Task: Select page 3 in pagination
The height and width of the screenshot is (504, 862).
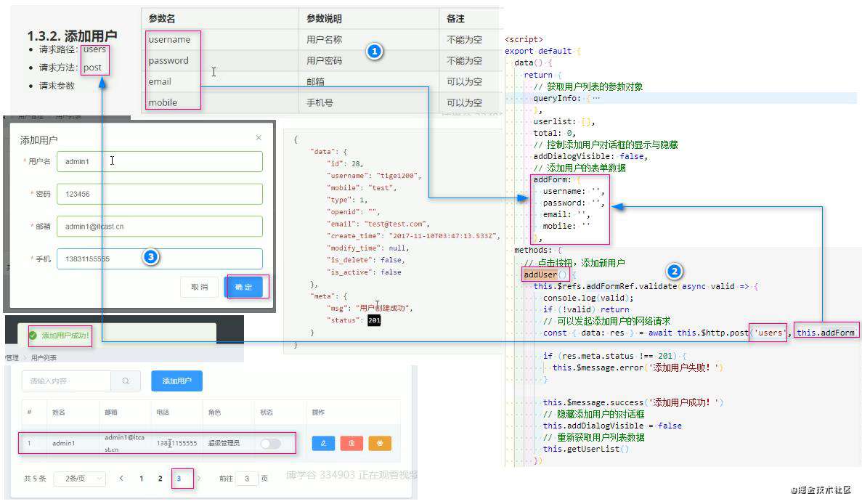Action: point(179,478)
